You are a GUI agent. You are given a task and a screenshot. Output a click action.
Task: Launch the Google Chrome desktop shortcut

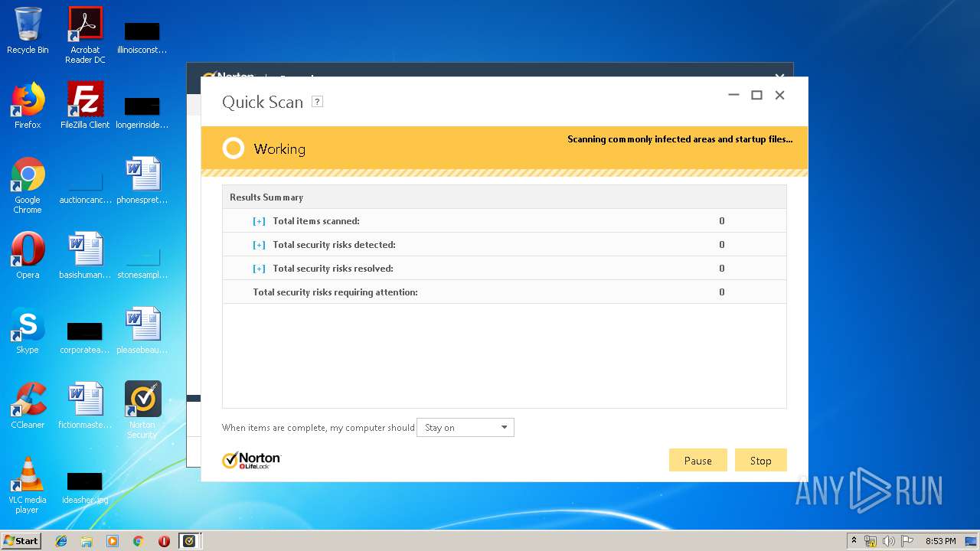click(28, 185)
